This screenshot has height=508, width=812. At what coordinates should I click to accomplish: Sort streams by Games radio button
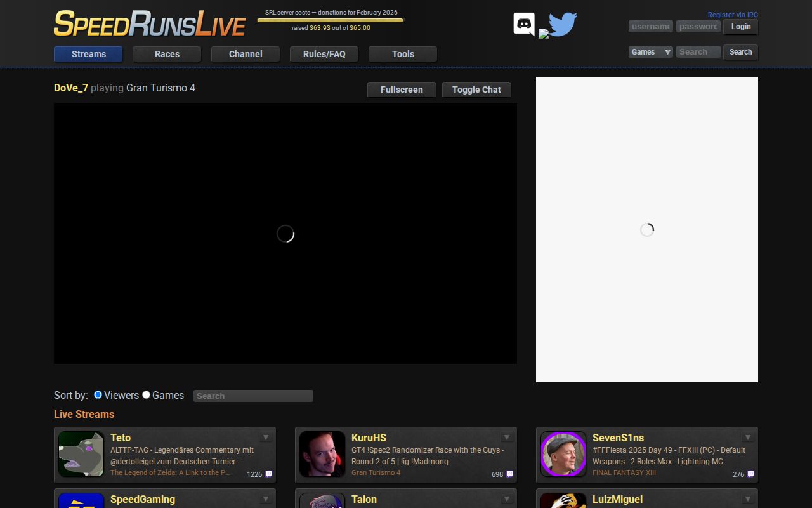pos(147,394)
